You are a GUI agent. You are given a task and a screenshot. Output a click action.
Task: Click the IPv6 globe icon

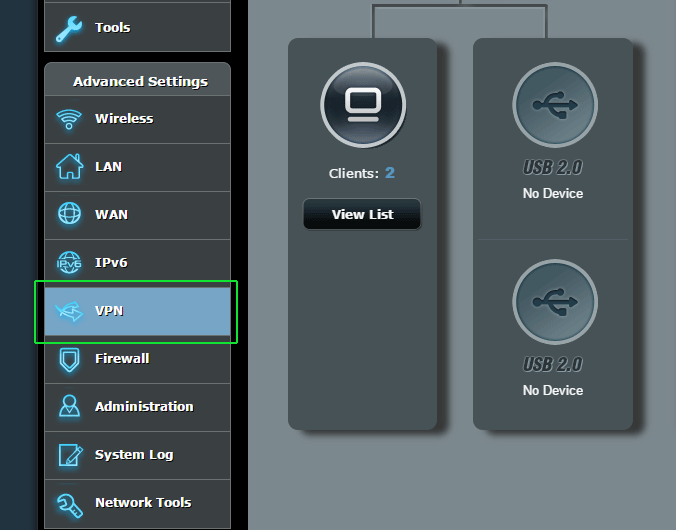[69, 262]
